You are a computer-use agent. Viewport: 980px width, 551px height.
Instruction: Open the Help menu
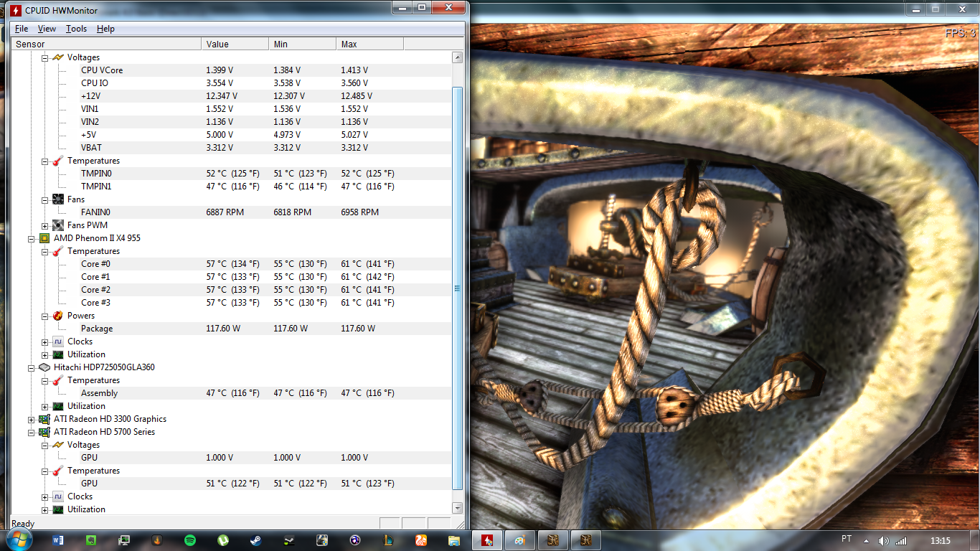(x=105, y=29)
